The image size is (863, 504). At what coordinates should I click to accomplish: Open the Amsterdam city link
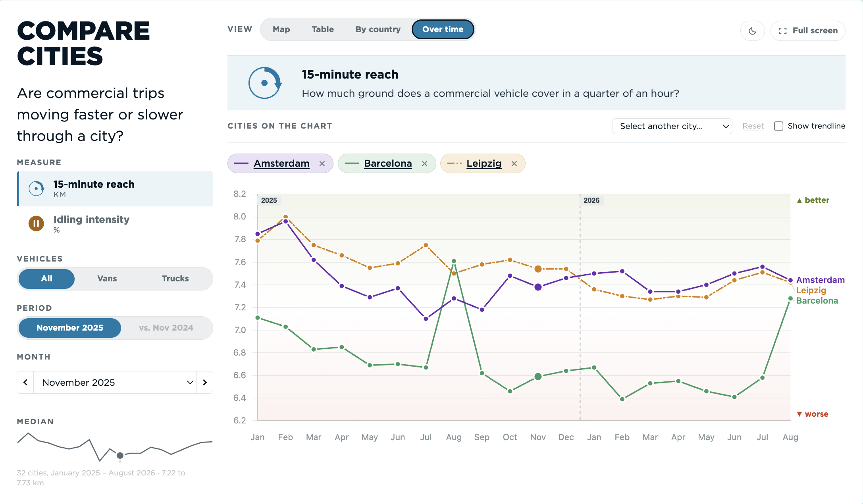pos(281,164)
